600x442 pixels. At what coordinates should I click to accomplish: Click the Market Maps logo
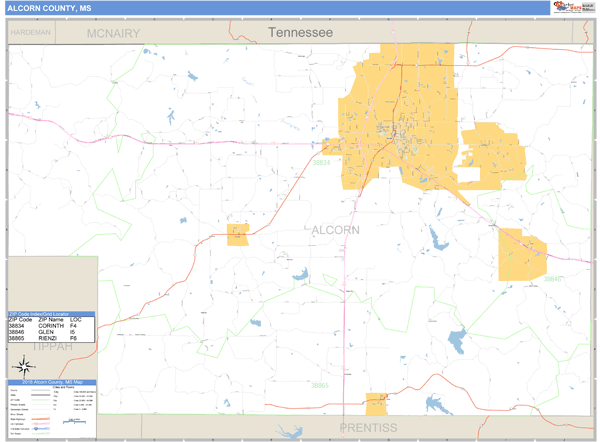[566, 7]
